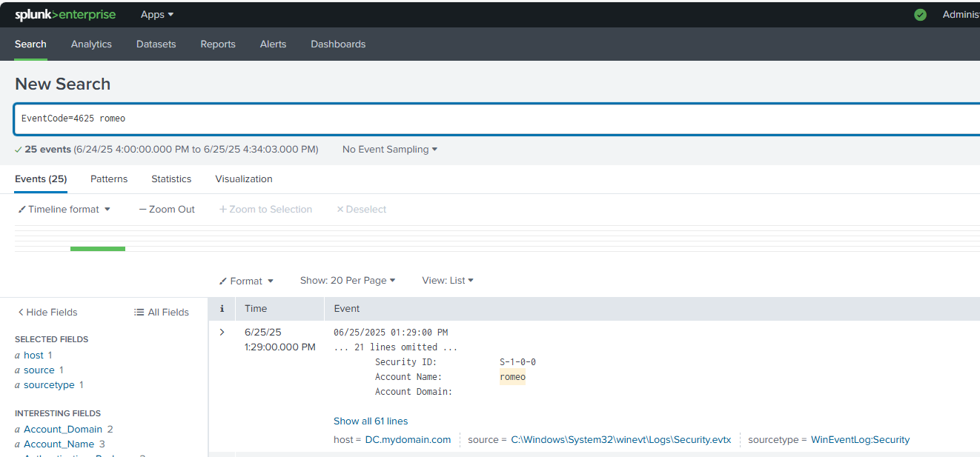Open the Timeline format dropdown
This screenshot has height=457, width=980.
64,210
